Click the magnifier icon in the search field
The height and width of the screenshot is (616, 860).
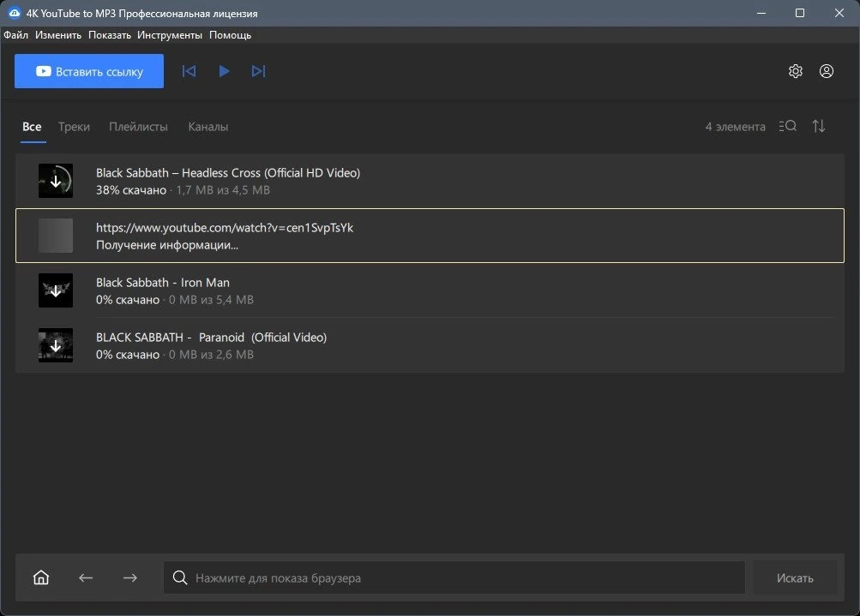point(180,577)
